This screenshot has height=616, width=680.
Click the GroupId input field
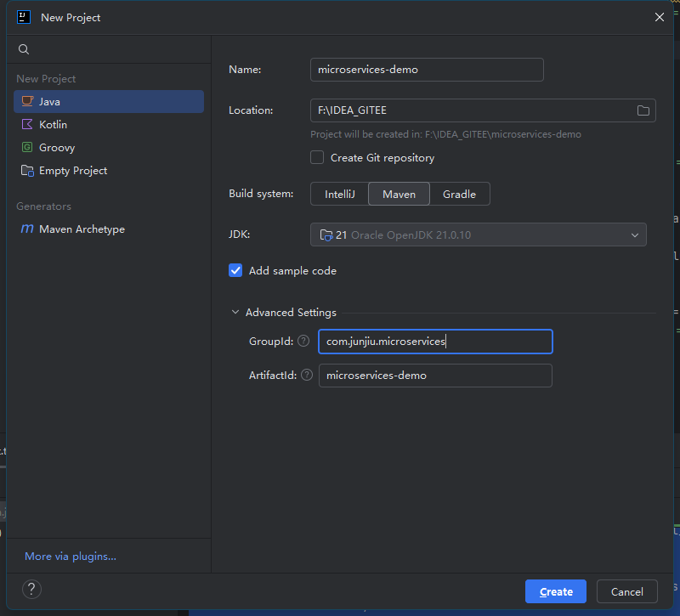pos(435,342)
